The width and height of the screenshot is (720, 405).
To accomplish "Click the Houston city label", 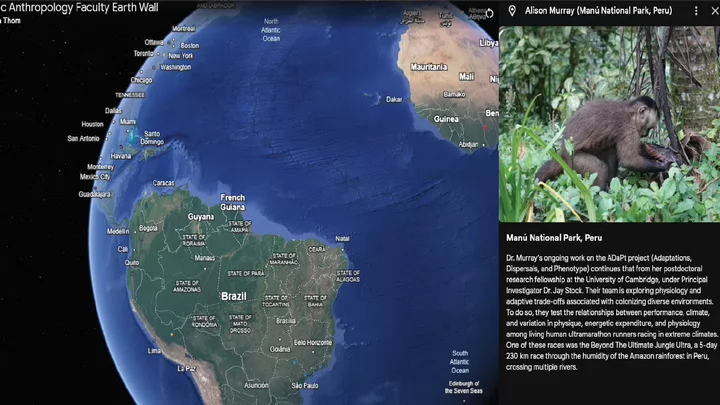I will [92, 124].
